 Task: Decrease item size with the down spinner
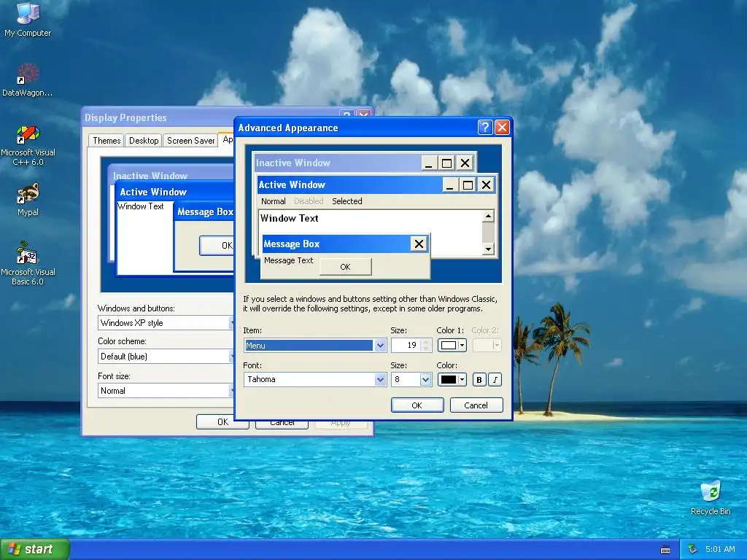pyautogui.click(x=426, y=349)
